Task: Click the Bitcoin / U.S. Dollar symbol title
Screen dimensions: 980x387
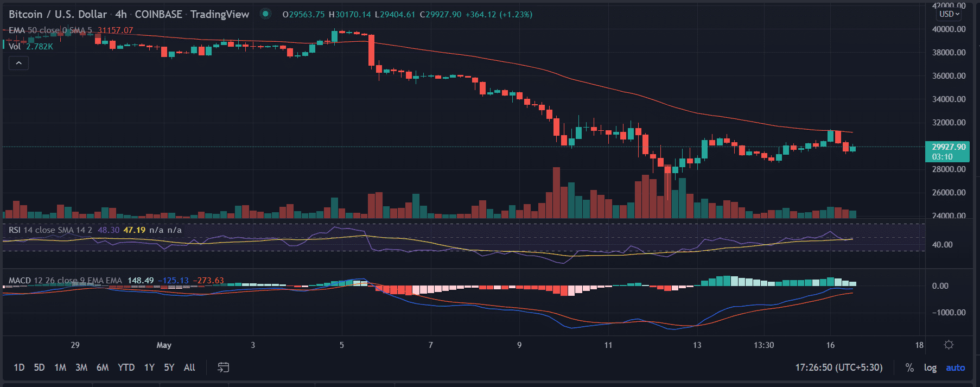Action: 58,15
